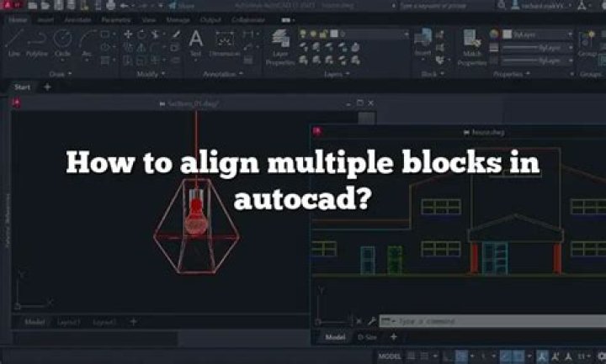Open the Manage ribbon tab
This screenshot has width=606, height=364.
pos(178,19)
